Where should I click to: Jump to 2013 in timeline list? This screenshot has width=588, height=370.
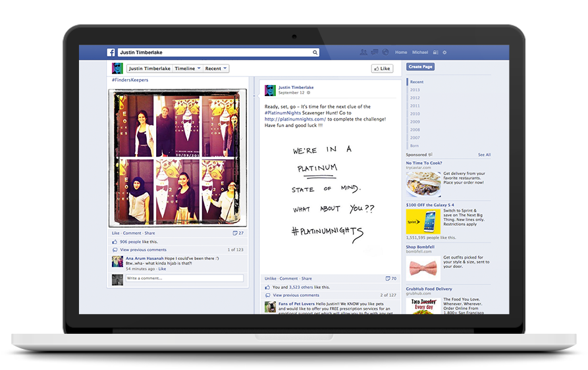pyautogui.click(x=415, y=90)
